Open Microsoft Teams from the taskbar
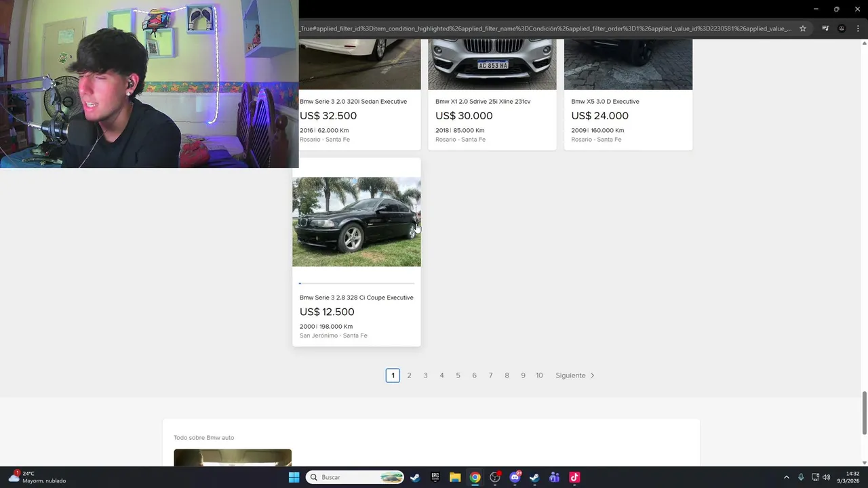 click(x=555, y=477)
